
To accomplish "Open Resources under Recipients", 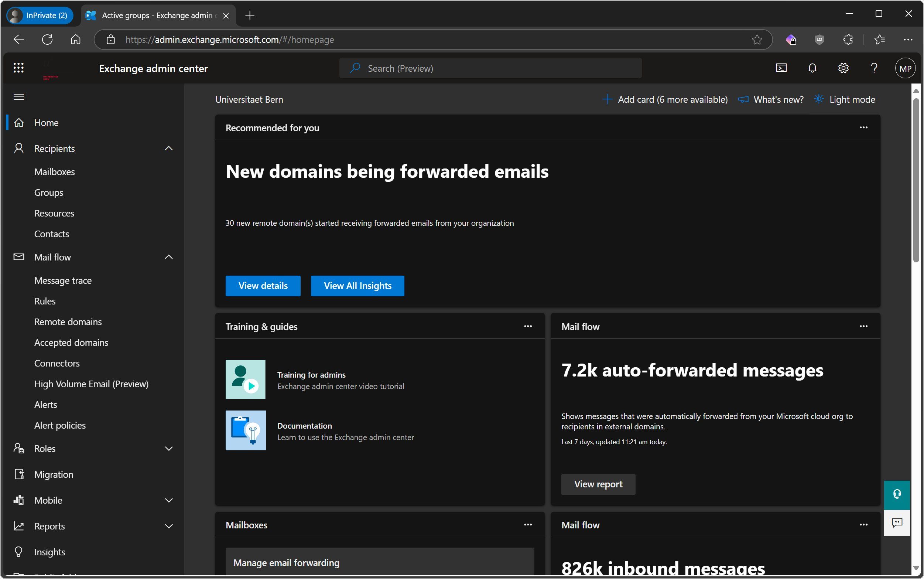I will coord(54,213).
